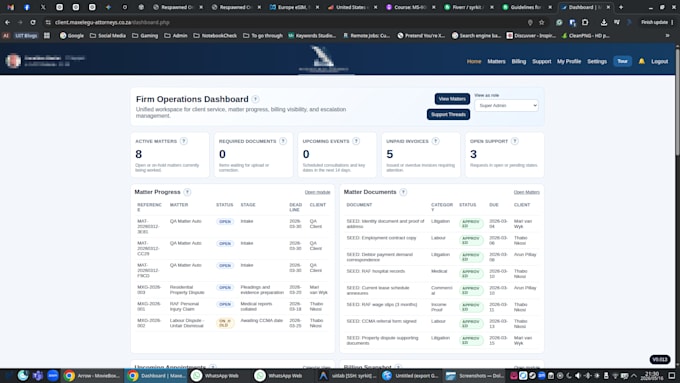Click the Google bookmark
This screenshot has width=680, height=383.
pyautogui.click(x=72, y=36)
